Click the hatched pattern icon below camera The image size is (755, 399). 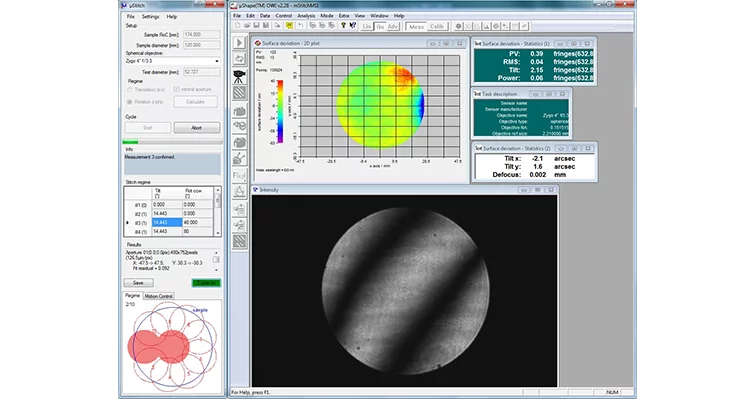[x=239, y=93]
